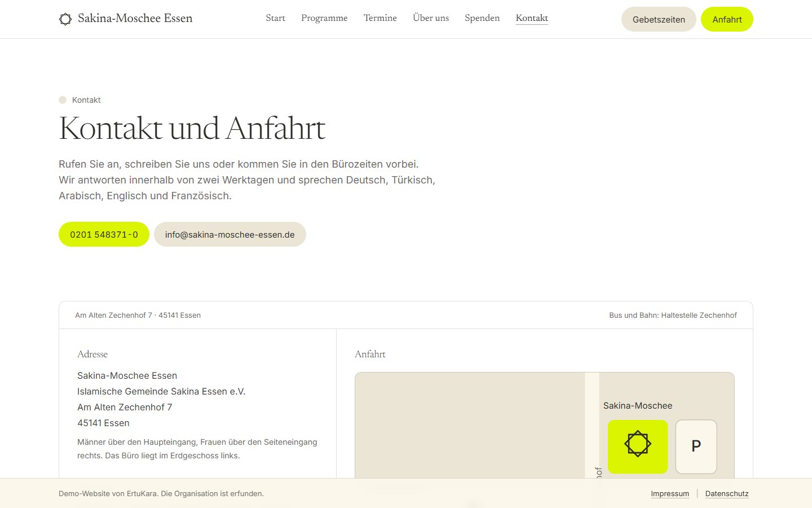Click the Sakina-Moschee Essen site title
This screenshot has height=508, width=812.
tap(135, 18)
